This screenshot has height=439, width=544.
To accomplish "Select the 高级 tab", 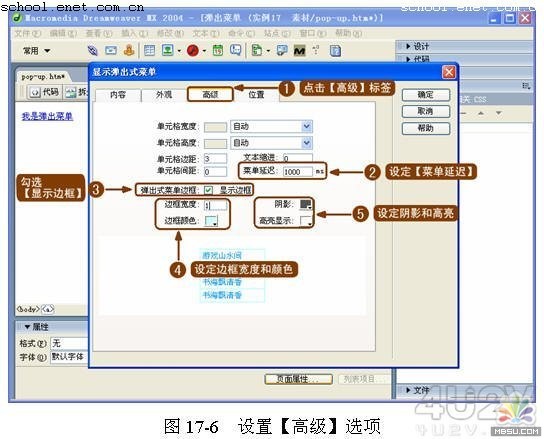I will tap(210, 94).
